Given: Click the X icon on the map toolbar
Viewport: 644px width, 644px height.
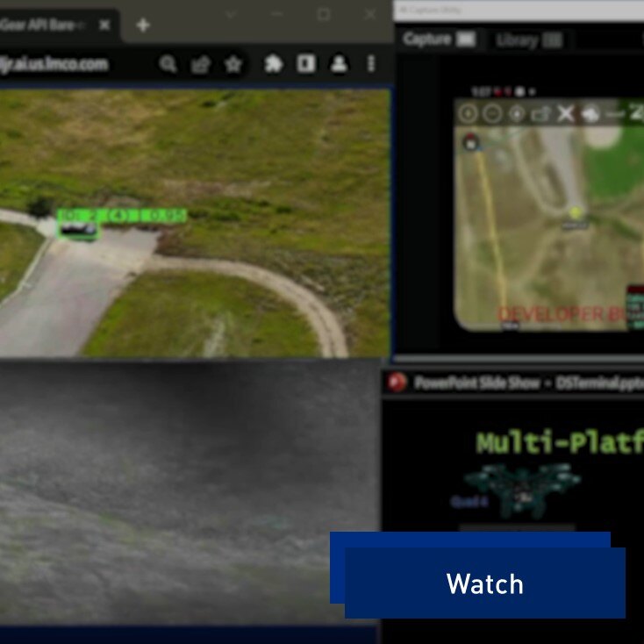Looking at the screenshot, I should pyautogui.click(x=566, y=113).
